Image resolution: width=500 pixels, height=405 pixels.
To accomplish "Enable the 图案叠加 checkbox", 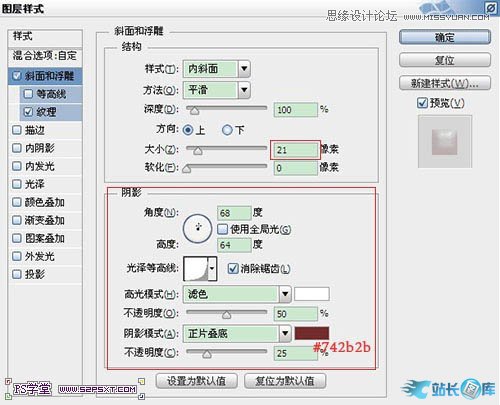I will pyautogui.click(x=17, y=238).
